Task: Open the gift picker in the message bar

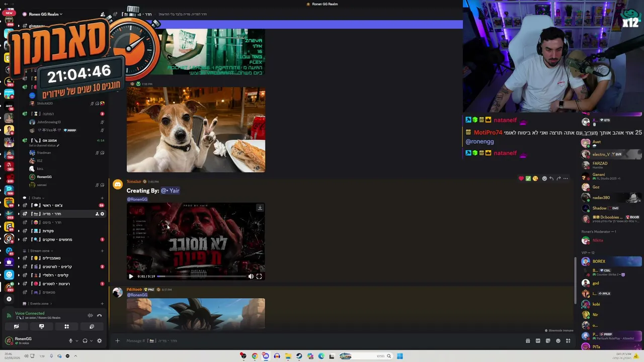Action: click(x=528, y=341)
